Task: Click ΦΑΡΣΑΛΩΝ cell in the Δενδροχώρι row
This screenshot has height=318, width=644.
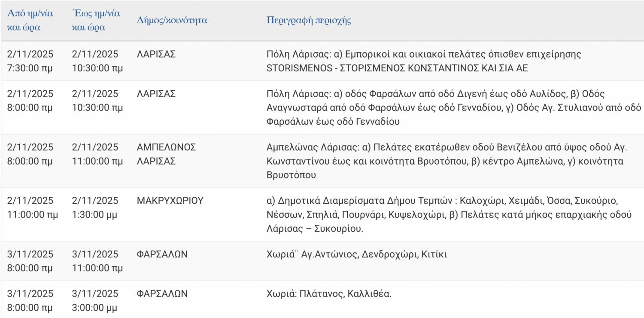Action: pyautogui.click(x=162, y=254)
